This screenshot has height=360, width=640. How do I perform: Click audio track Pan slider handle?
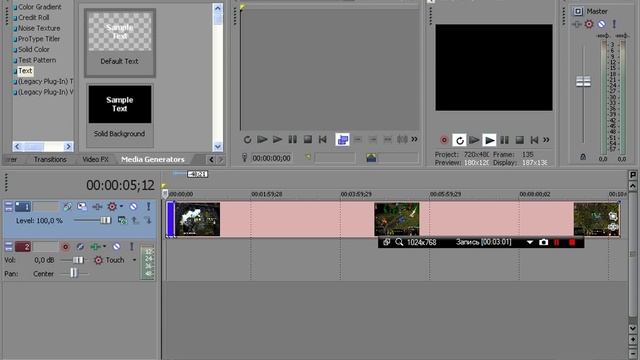click(x=73, y=273)
